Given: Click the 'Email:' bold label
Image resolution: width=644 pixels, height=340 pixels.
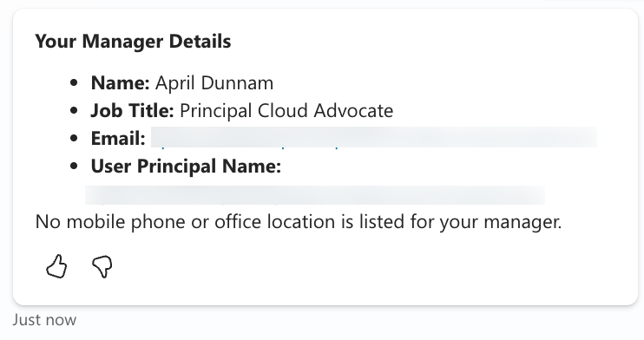Looking at the screenshot, I should point(118,139).
